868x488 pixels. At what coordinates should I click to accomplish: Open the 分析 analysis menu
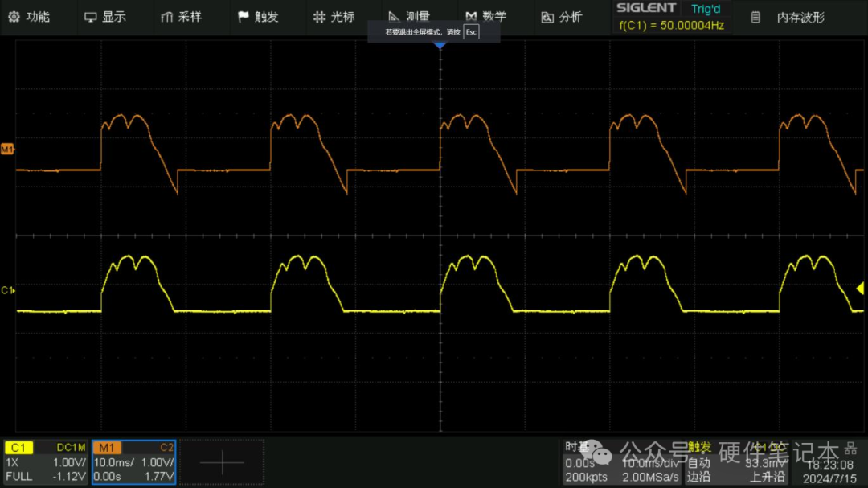tap(561, 17)
